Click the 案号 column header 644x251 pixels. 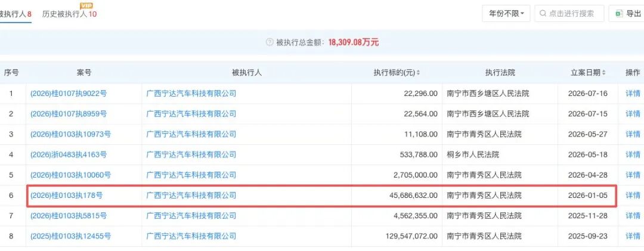pyautogui.click(x=84, y=73)
